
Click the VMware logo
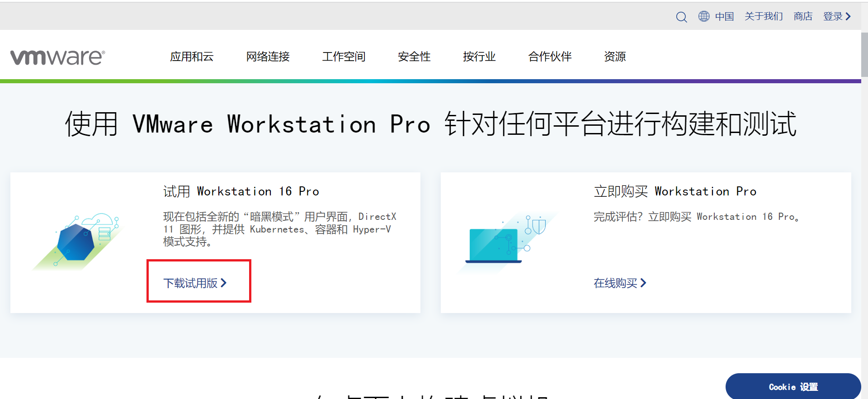(x=58, y=57)
